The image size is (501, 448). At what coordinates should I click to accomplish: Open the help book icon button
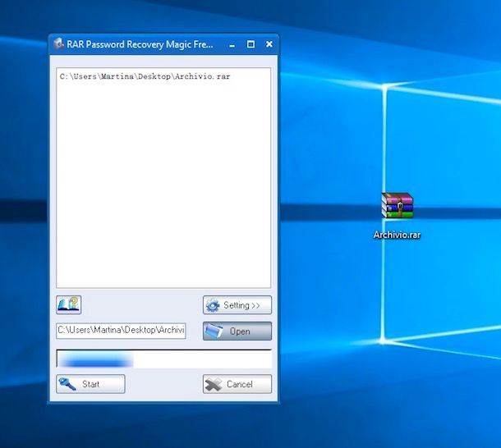(x=69, y=304)
